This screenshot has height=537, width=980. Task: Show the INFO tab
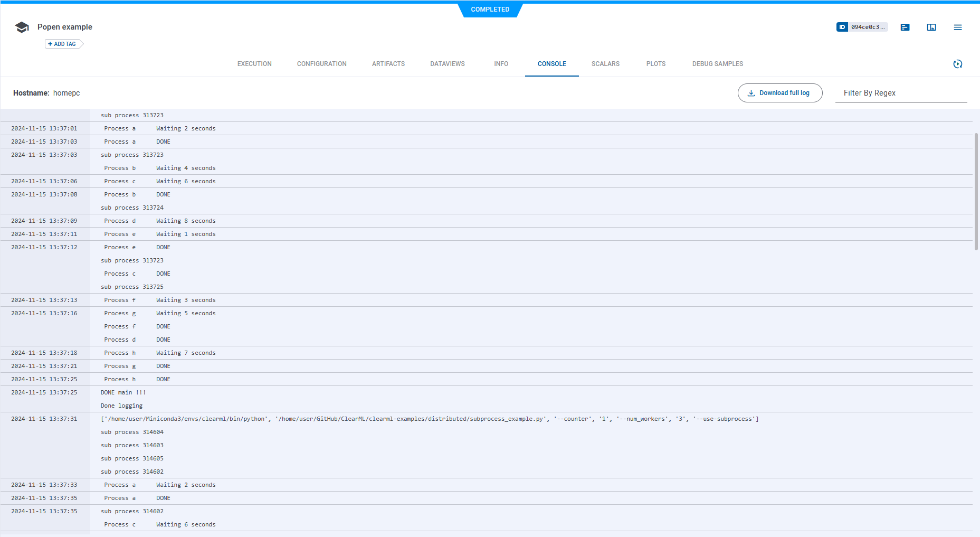(x=501, y=64)
